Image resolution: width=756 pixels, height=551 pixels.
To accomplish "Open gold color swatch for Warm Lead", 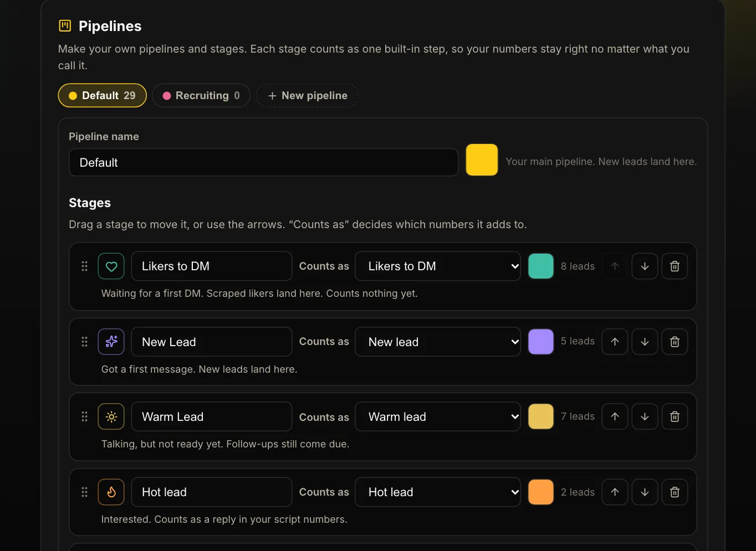I will pyautogui.click(x=541, y=416).
